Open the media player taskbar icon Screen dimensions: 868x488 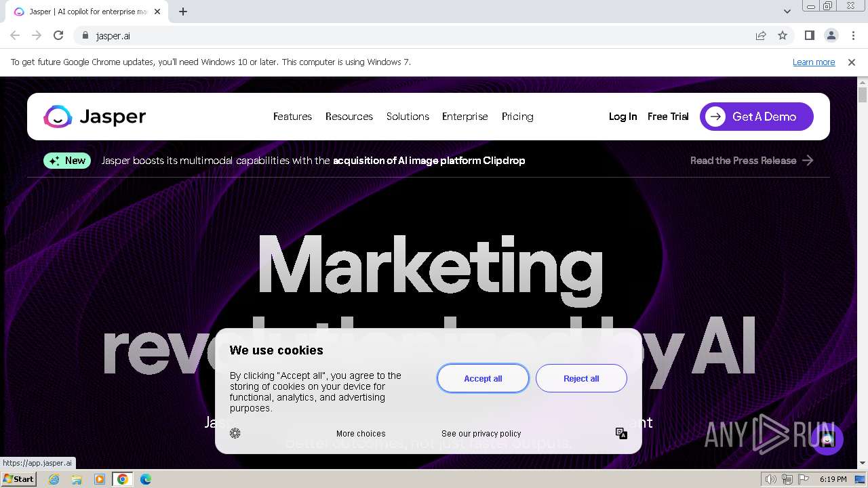tap(100, 479)
